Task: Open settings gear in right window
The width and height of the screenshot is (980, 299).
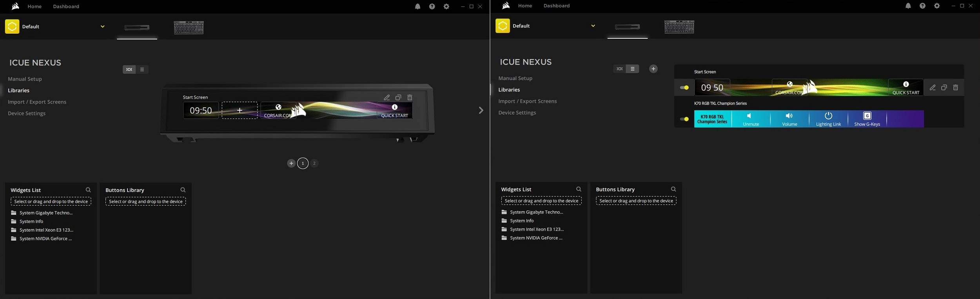Action: [x=937, y=6]
